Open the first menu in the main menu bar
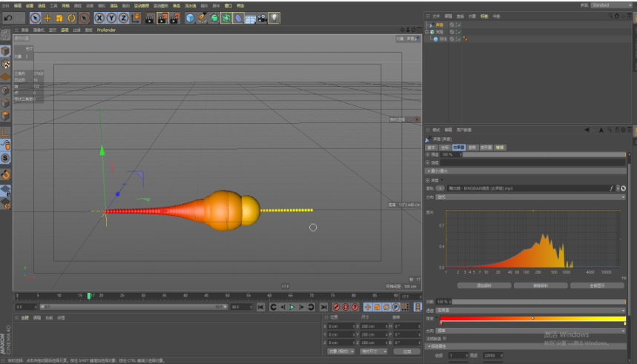Viewport: 637px width, 364px height. click(x=5, y=6)
